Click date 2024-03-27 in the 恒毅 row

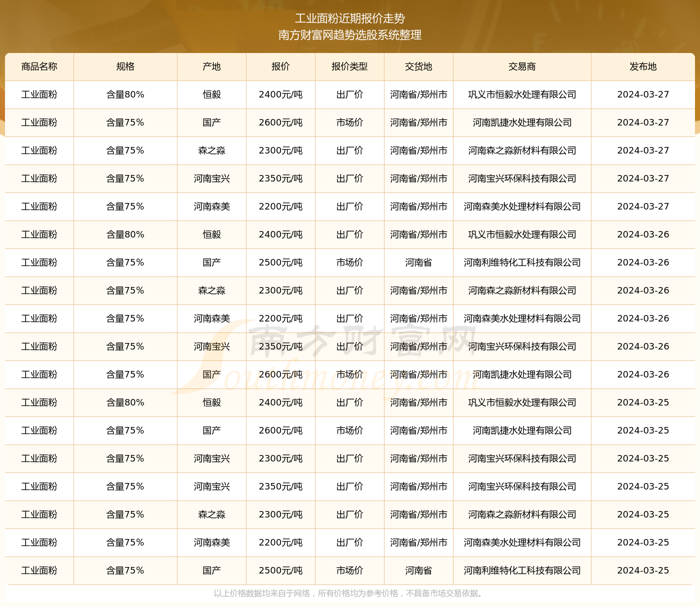(643, 94)
